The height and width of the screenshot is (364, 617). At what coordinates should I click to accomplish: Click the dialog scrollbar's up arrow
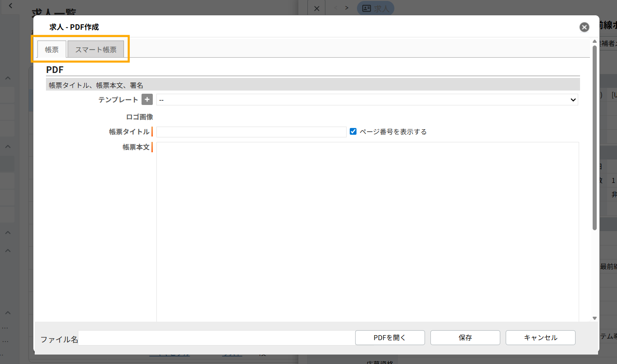click(x=594, y=42)
